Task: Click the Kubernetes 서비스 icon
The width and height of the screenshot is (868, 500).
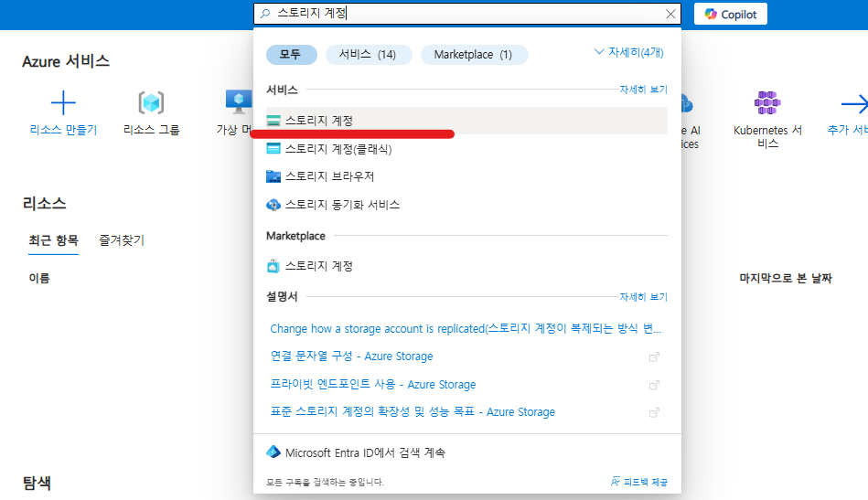Action: [x=767, y=103]
